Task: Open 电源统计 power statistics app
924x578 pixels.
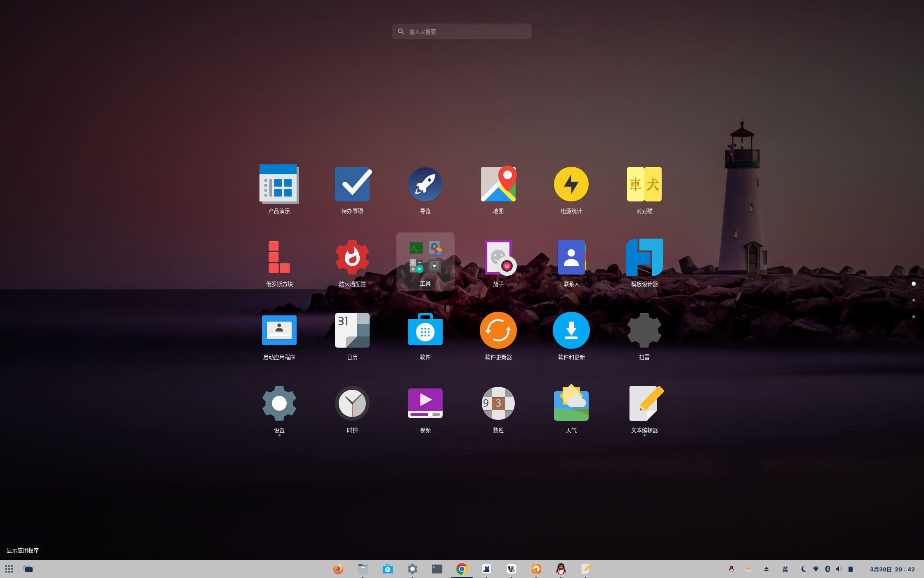Action: tap(571, 185)
